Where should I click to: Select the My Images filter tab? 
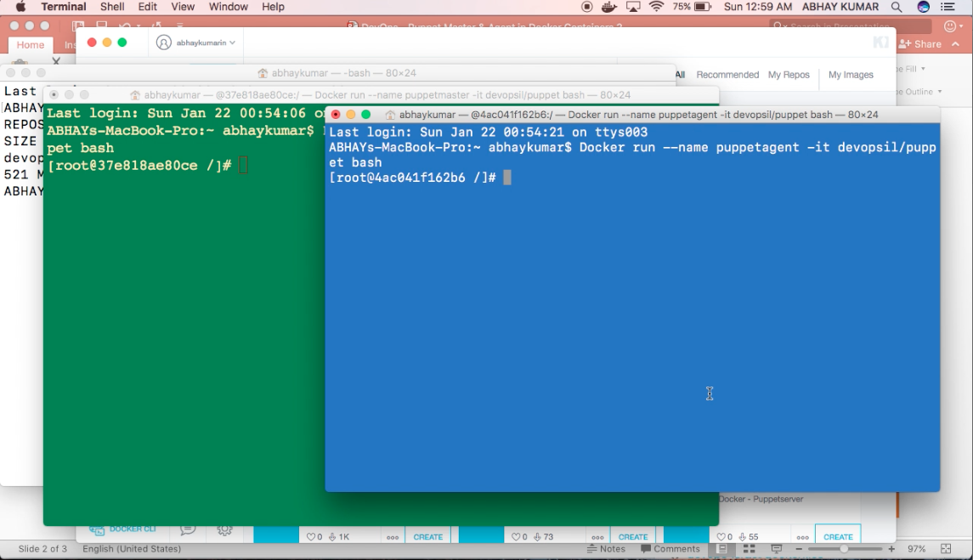[x=851, y=75]
